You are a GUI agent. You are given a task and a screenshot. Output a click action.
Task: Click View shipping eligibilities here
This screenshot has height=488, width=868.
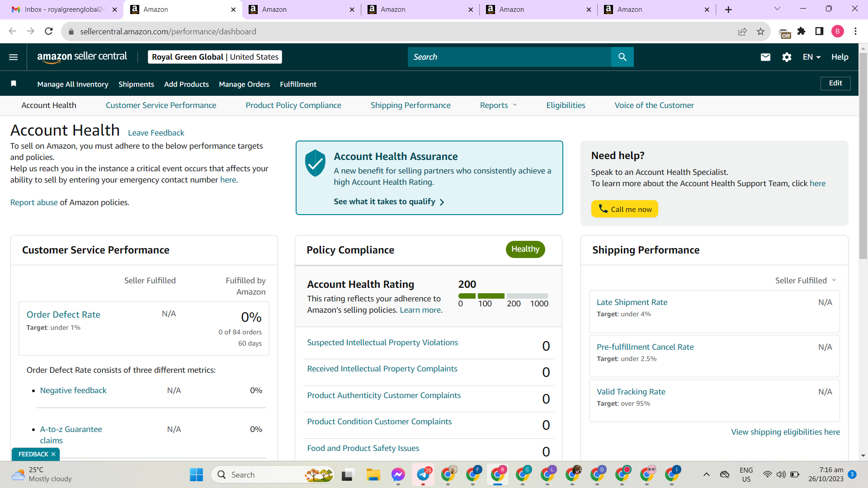786,432
